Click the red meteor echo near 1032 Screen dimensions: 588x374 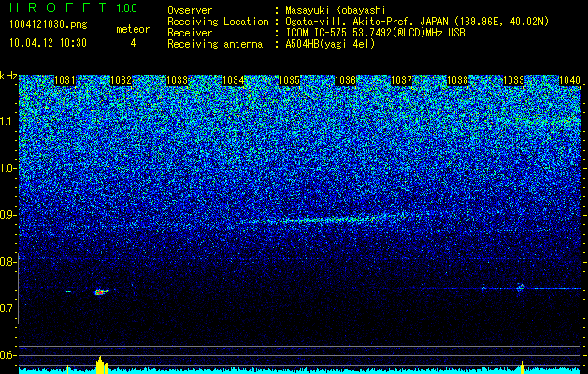click(100, 292)
